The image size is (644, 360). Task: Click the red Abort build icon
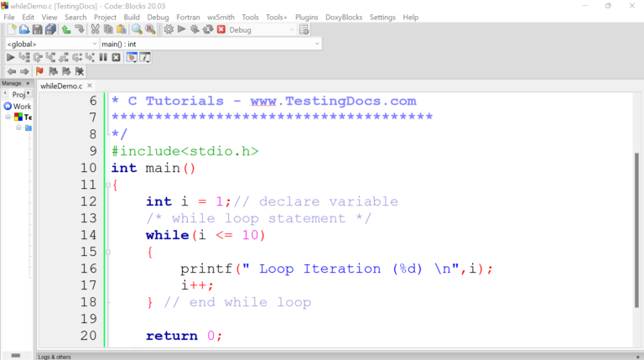tap(221, 29)
